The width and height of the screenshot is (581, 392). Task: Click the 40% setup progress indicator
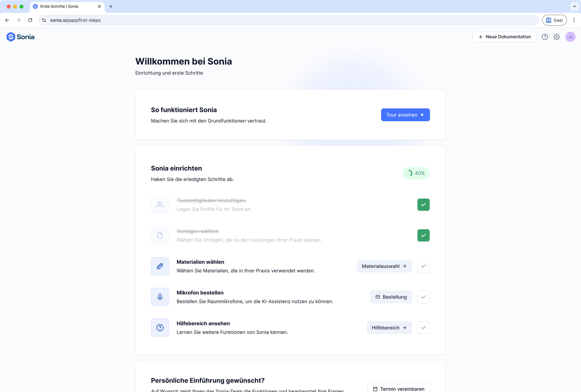tap(416, 173)
